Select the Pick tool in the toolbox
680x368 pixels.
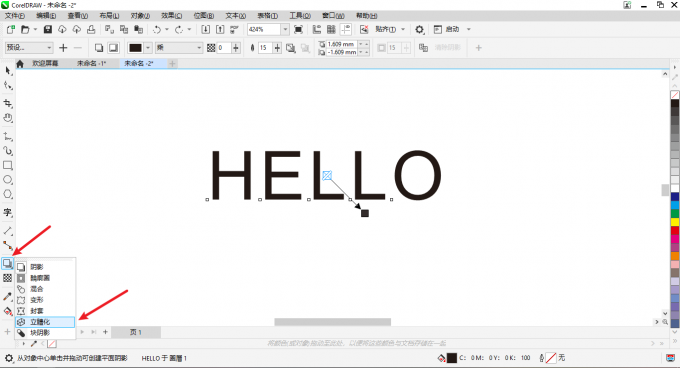click(x=8, y=71)
